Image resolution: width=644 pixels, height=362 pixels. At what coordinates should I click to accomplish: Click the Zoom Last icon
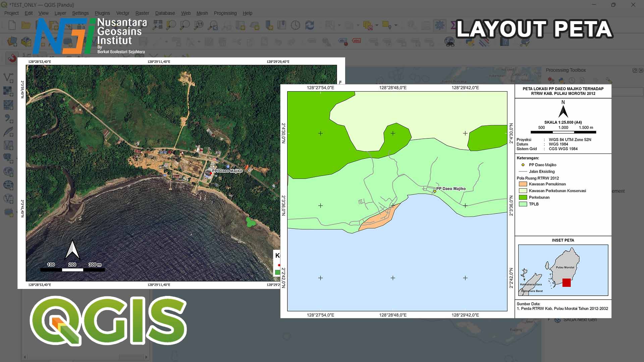tap(213, 25)
